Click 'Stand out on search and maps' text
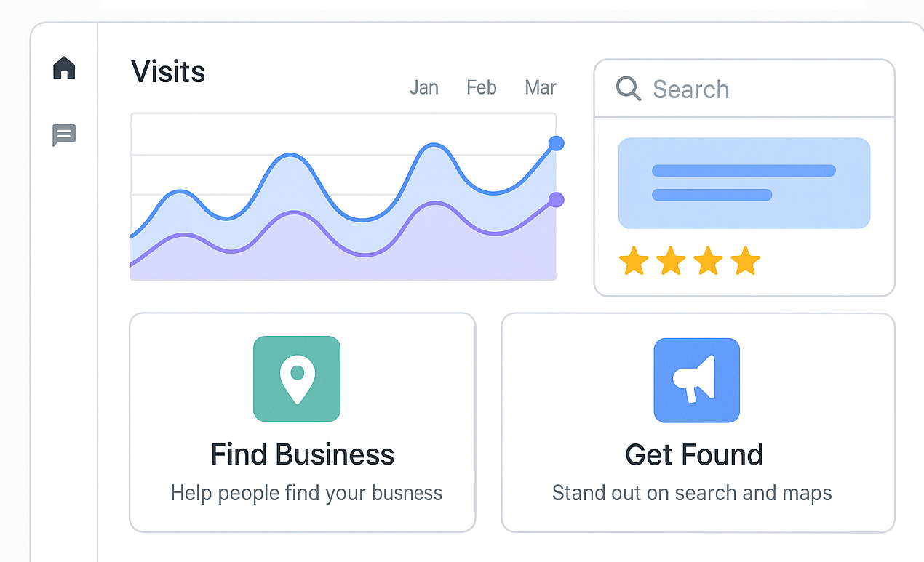This screenshot has height=562, width=924. [x=692, y=493]
